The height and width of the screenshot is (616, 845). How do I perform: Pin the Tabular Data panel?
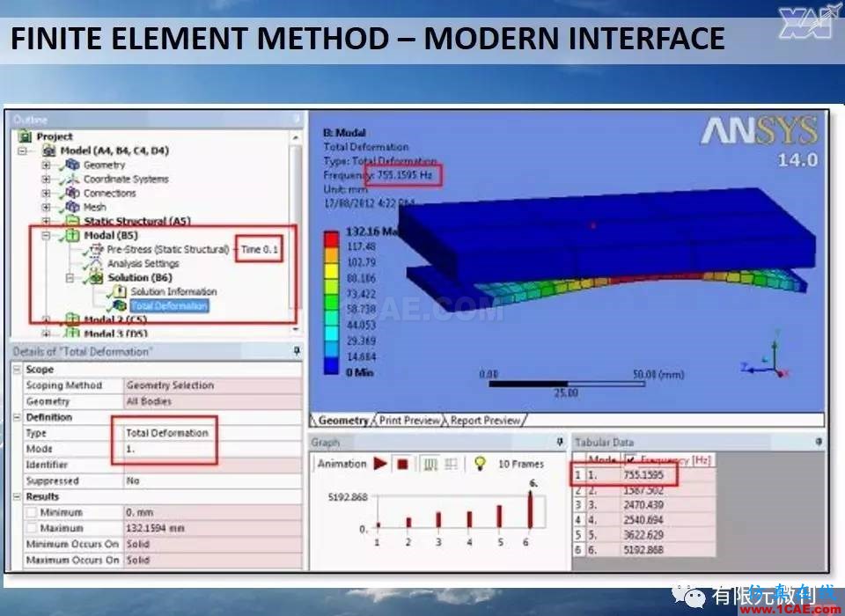point(819,442)
